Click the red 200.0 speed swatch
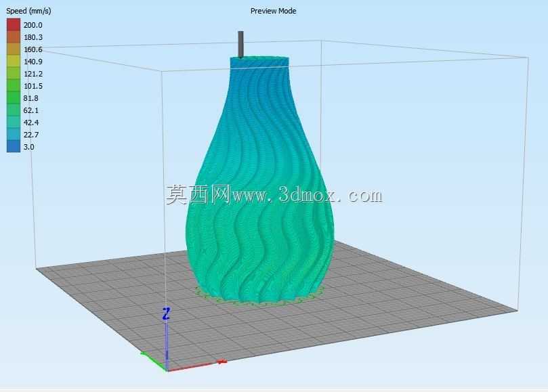This screenshot has width=548, height=392. (14, 25)
